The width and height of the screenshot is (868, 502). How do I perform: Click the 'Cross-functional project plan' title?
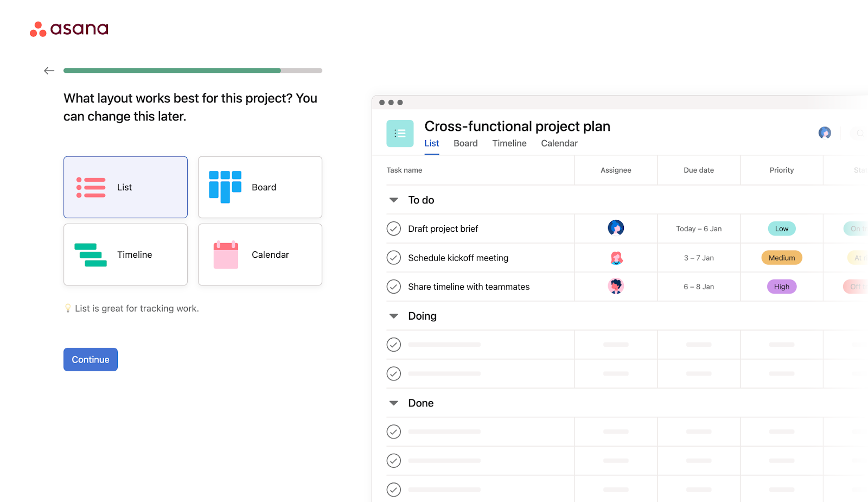pyautogui.click(x=516, y=126)
